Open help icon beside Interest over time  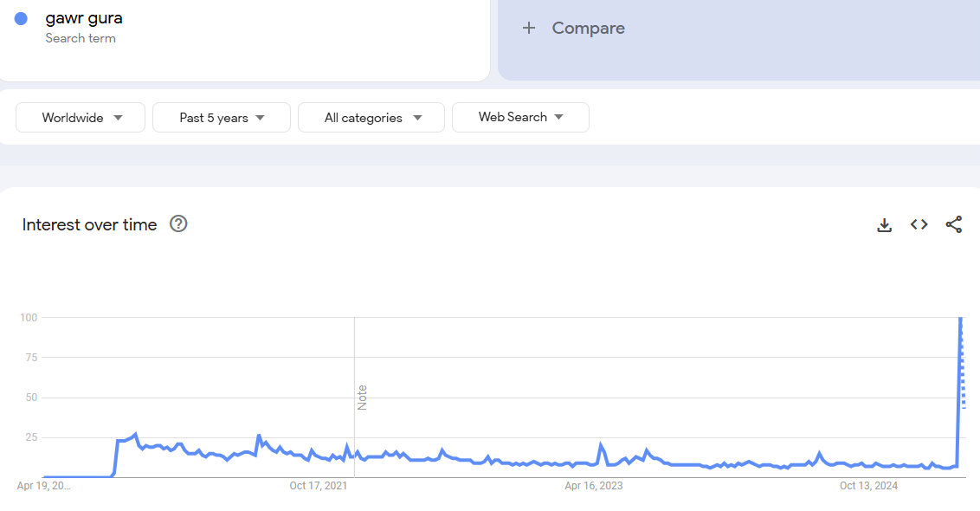tap(178, 224)
